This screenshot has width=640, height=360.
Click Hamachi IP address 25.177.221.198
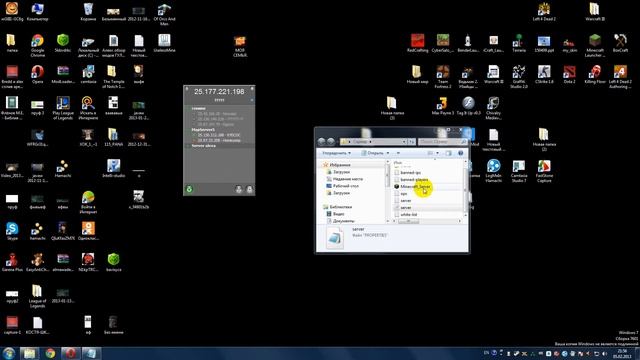(x=219, y=92)
